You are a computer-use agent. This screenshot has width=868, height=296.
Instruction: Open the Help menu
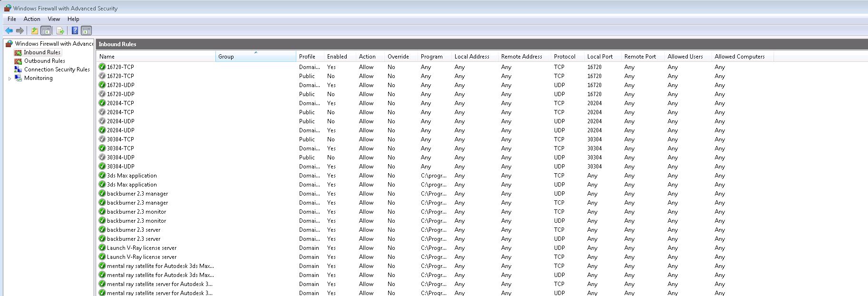point(73,19)
